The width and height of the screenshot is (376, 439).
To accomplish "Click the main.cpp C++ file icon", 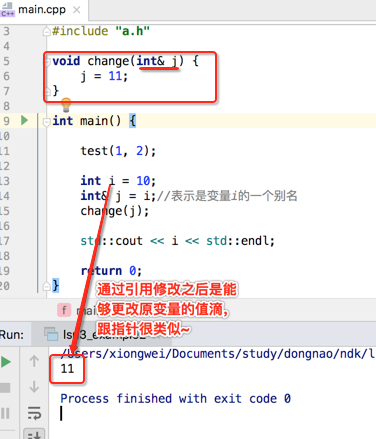I will pyautogui.click(x=7, y=9).
